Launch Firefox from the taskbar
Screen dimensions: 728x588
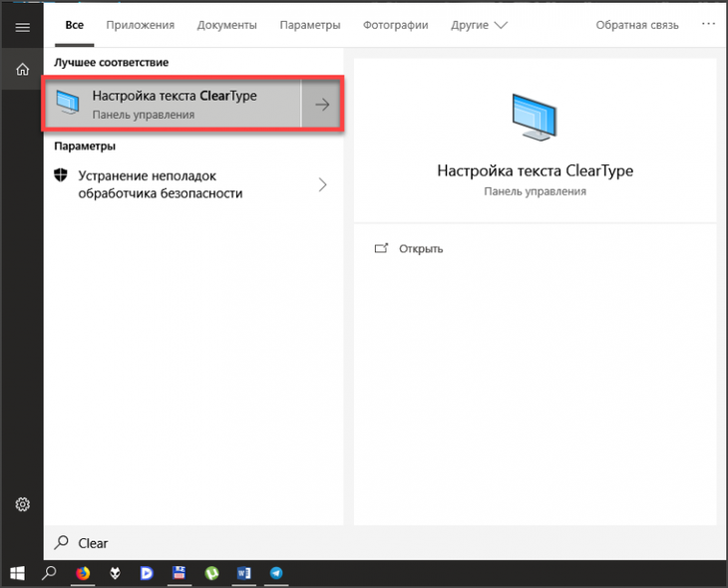point(83,574)
